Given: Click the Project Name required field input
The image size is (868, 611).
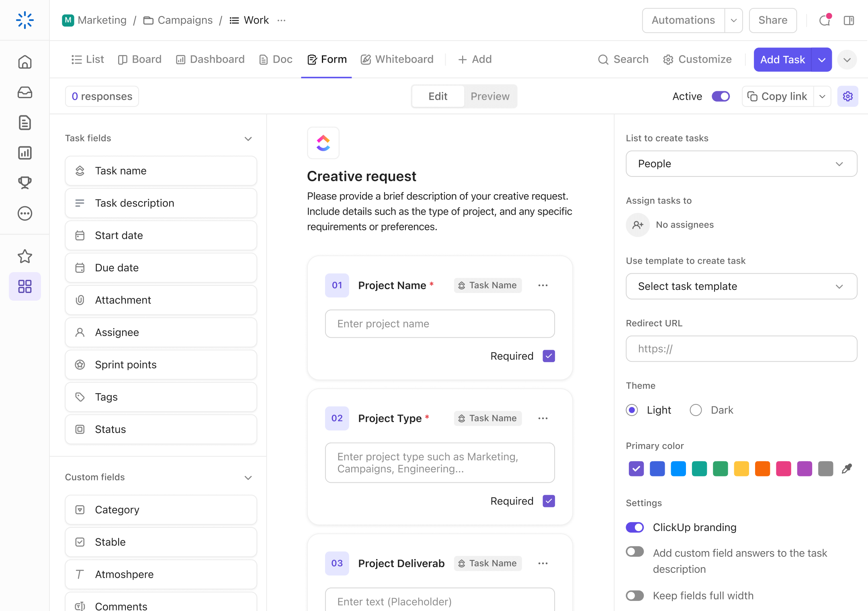Looking at the screenshot, I should click(x=440, y=323).
